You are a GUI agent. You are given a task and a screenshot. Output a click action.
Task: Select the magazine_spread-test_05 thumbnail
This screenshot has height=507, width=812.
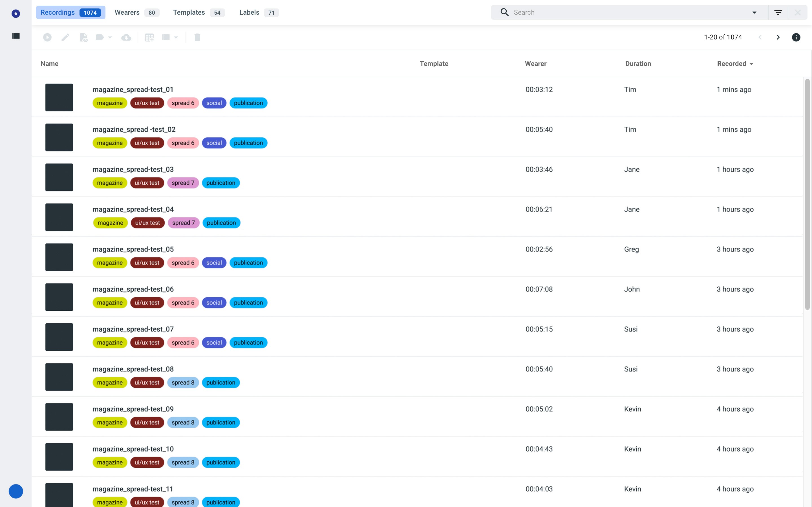[59, 257]
